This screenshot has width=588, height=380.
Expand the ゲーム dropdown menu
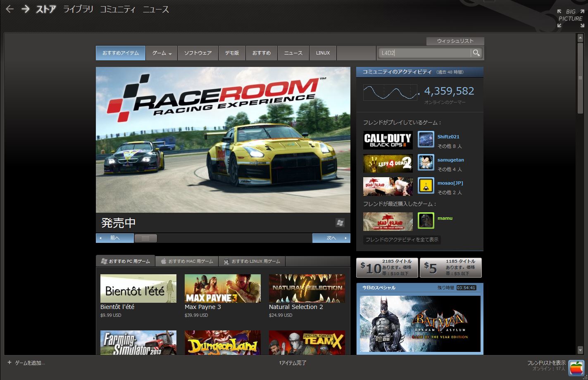tap(162, 53)
